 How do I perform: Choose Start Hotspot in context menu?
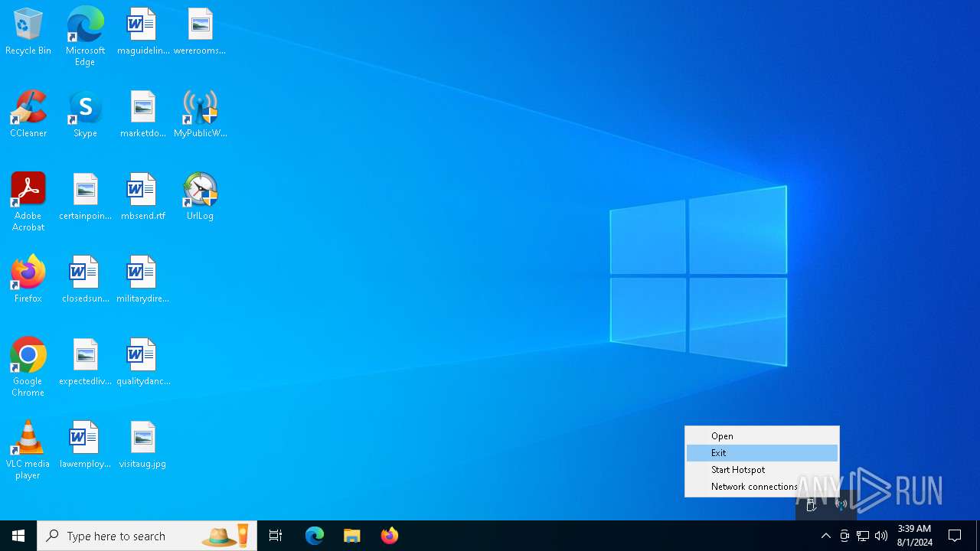pos(762,470)
